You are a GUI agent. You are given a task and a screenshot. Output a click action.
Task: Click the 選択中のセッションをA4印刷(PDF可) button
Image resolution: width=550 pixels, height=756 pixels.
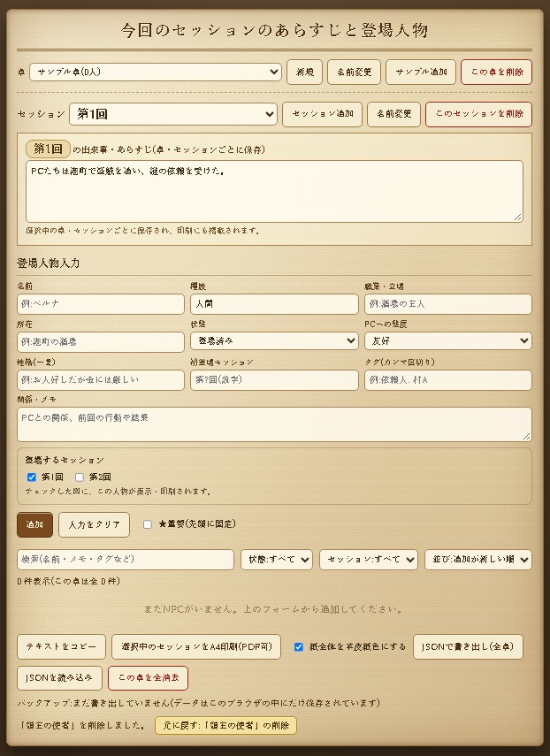(196, 647)
